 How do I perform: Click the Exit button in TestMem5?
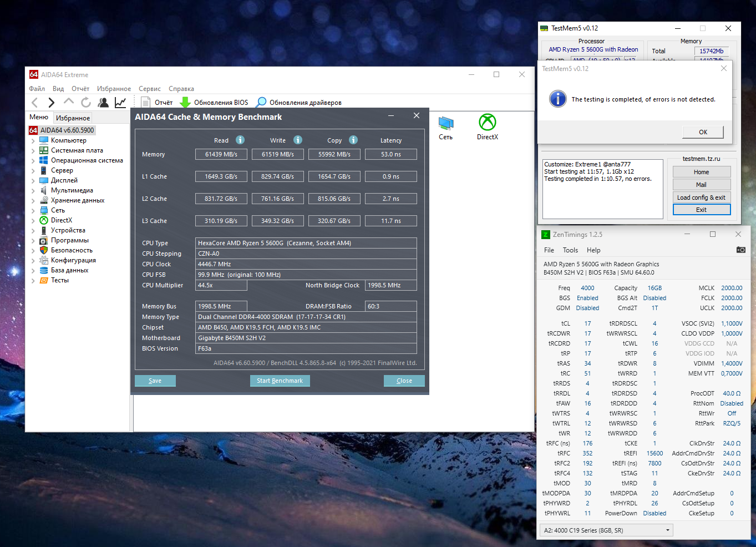[x=702, y=210]
